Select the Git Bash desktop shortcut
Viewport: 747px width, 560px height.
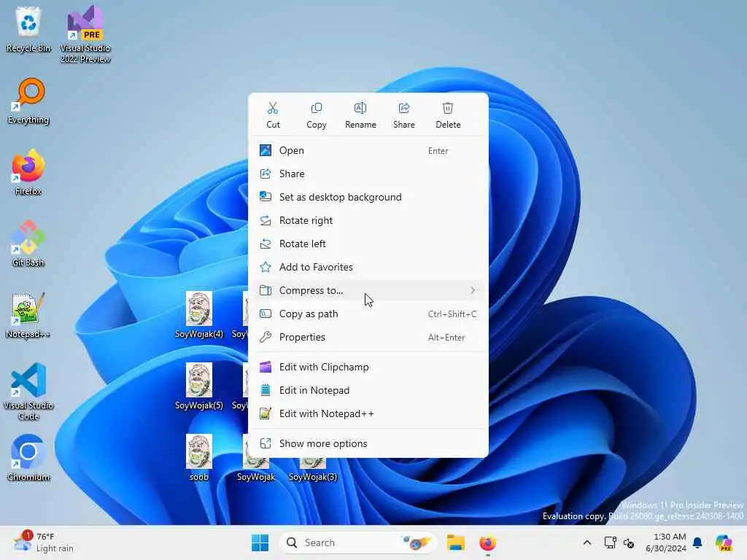[x=28, y=244]
